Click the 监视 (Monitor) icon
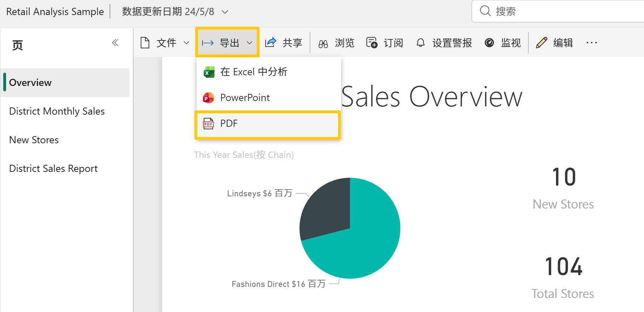This screenshot has height=312, width=644. pyautogui.click(x=489, y=42)
